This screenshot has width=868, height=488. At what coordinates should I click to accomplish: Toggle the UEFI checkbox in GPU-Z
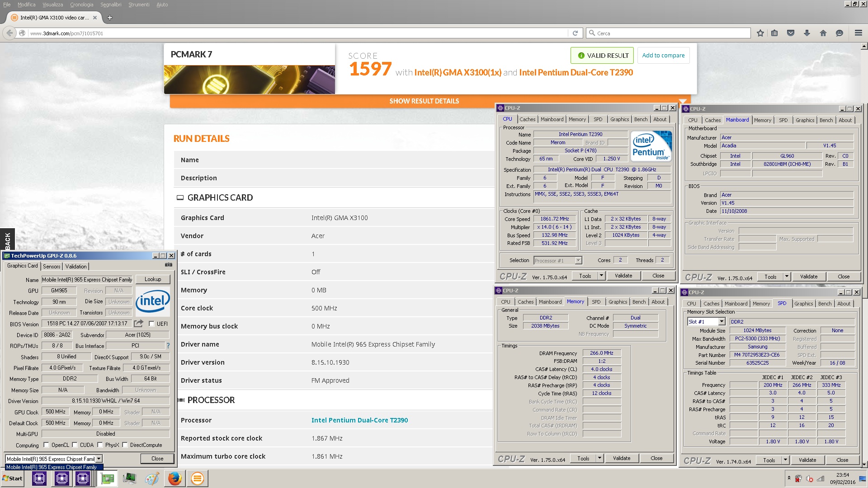pos(151,324)
